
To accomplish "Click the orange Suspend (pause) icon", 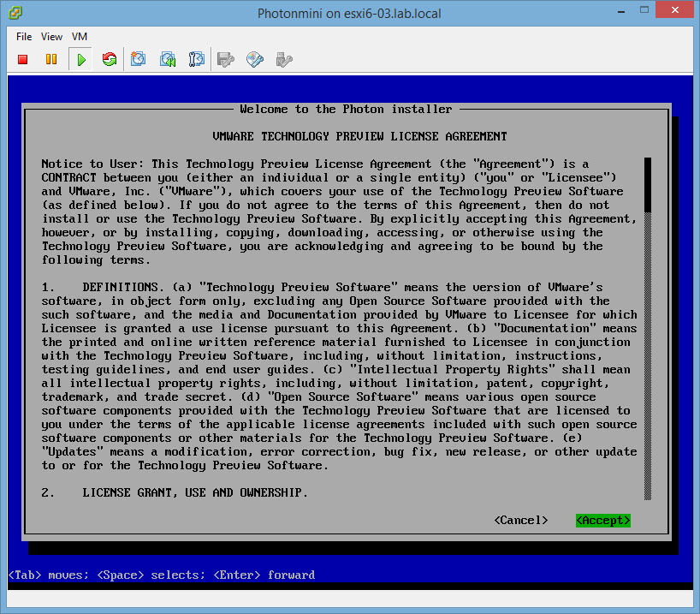I will pos(51,59).
